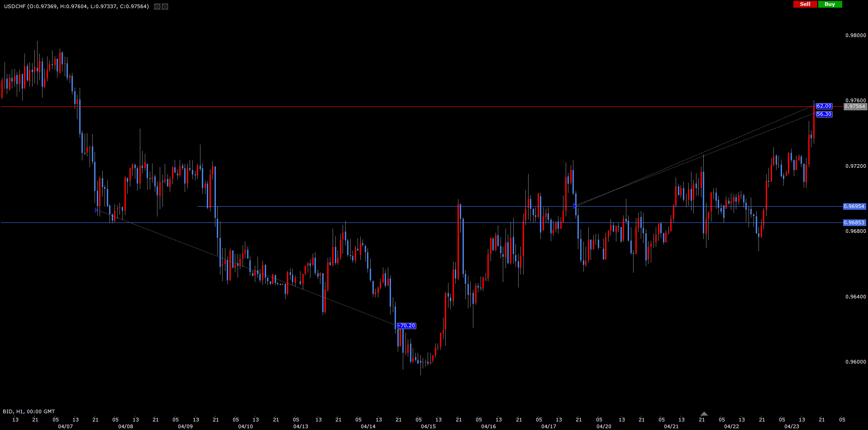Click the 04/23 date on time axis

coord(792,426)
